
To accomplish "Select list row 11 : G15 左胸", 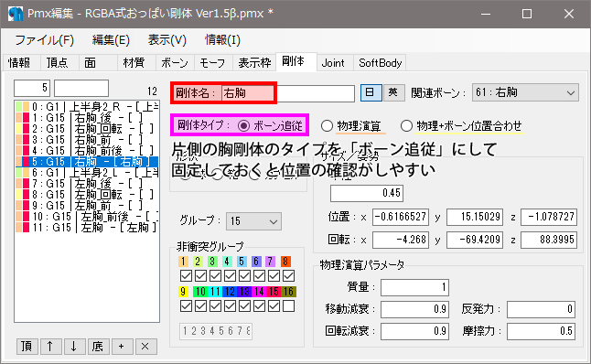I will 87,227.
